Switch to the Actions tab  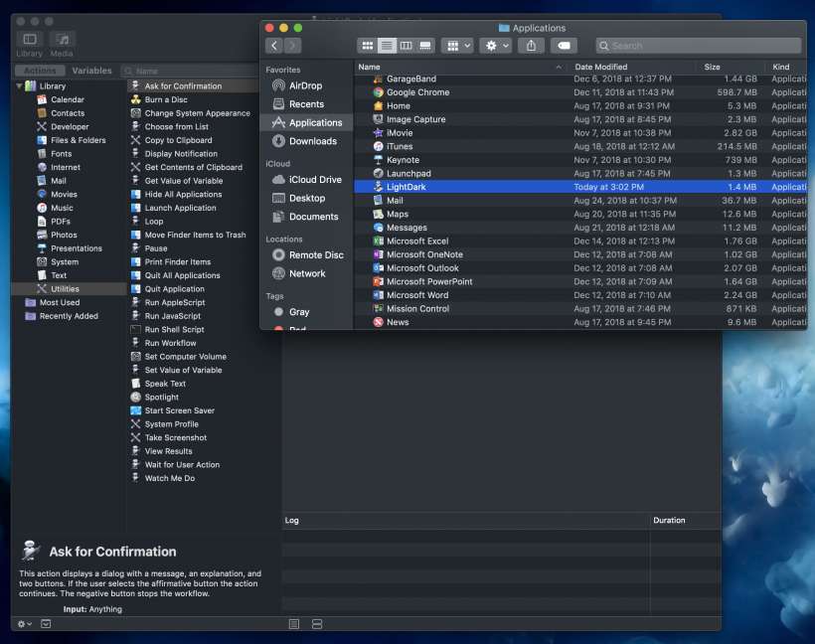click(x=40, y=71)
